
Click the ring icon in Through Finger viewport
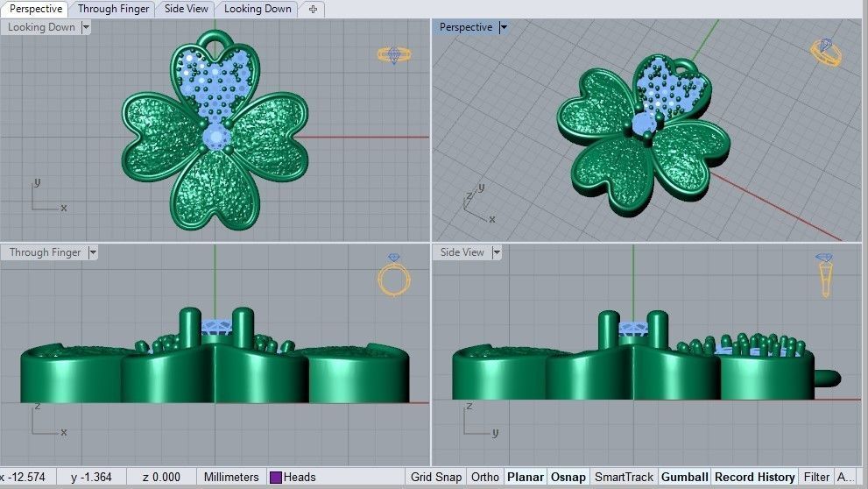click(x=394, y=275)
